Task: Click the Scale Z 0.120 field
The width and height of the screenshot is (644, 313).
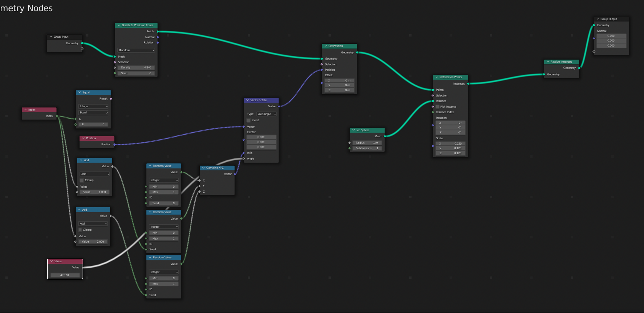Action: click(450, 153)
